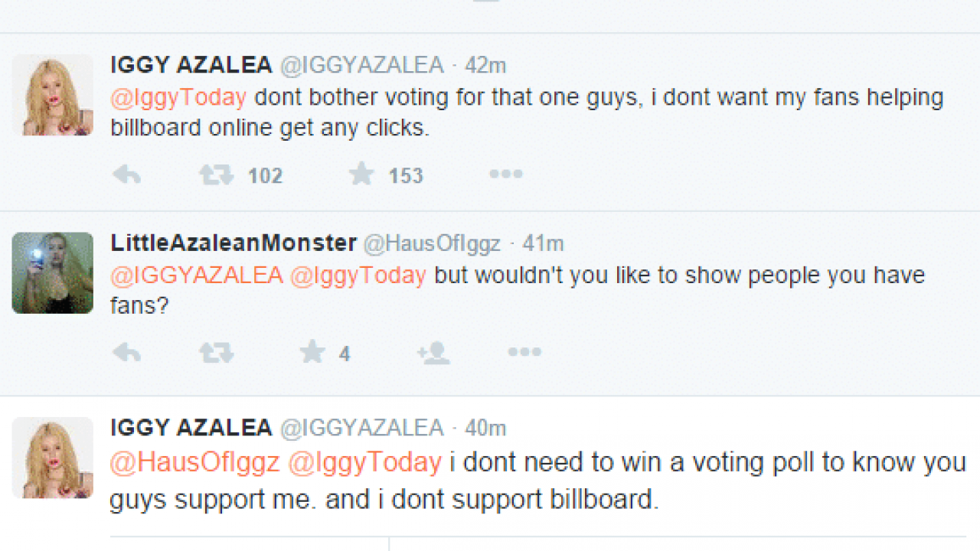The width and height of the screenshot is (980, 551).
Task: Open the LittleAzaleanMonster profile name
Action: click(234, 243)
